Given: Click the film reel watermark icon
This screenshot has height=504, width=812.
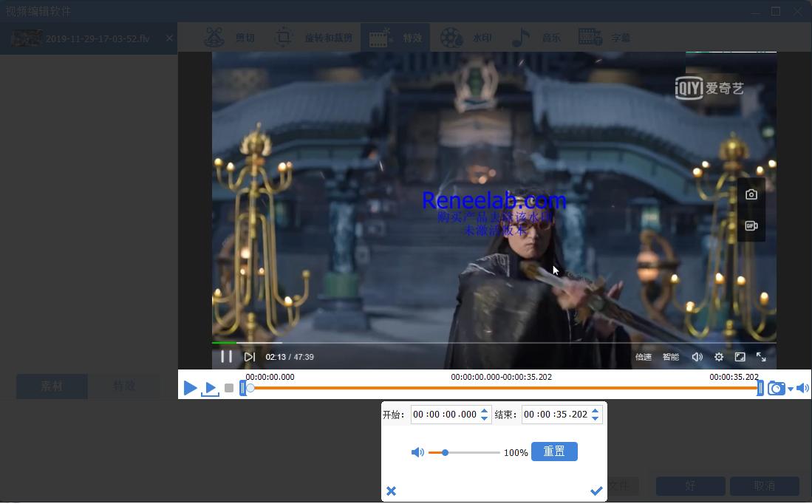Looking at the screenshot, I should 451,37.
